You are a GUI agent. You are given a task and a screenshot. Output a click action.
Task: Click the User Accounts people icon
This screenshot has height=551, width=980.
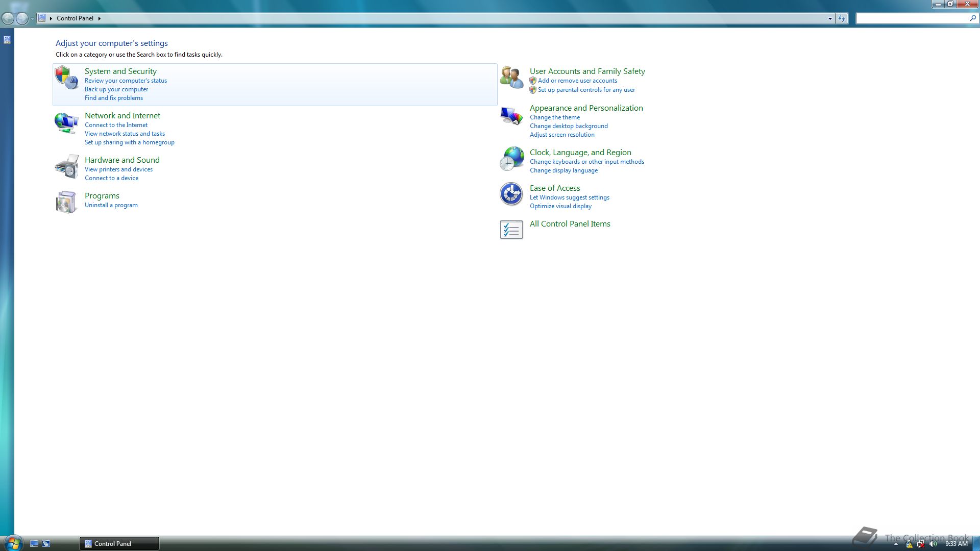(511, 78)
